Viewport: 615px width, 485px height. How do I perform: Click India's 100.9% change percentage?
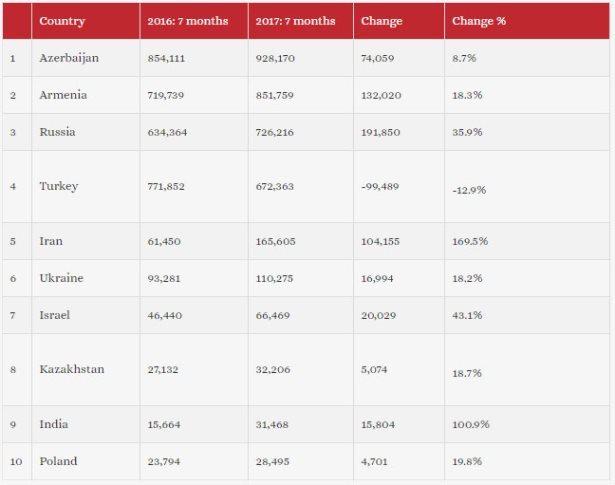470,425
